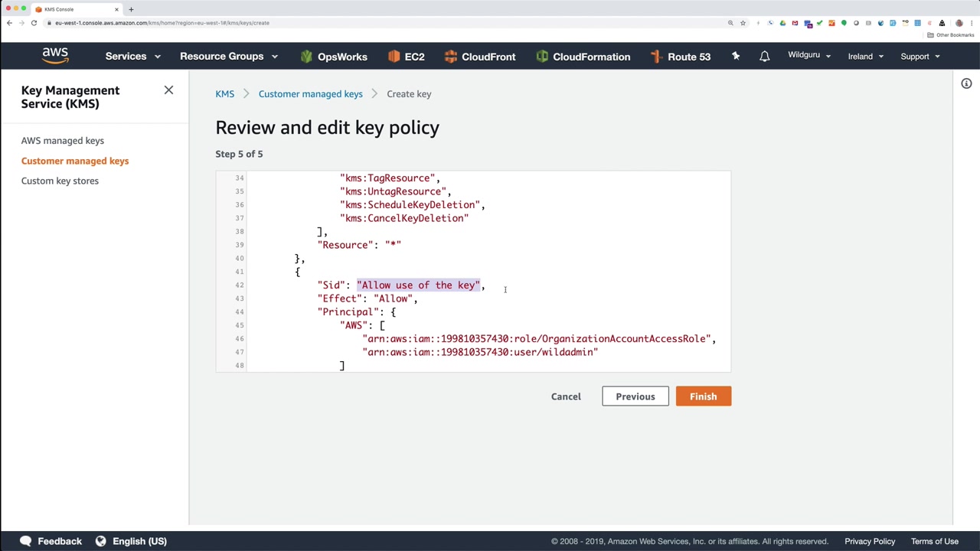Screen dimensions: 980x551
Task: Open a new browser tab
Action: click(x=131, y=9)
